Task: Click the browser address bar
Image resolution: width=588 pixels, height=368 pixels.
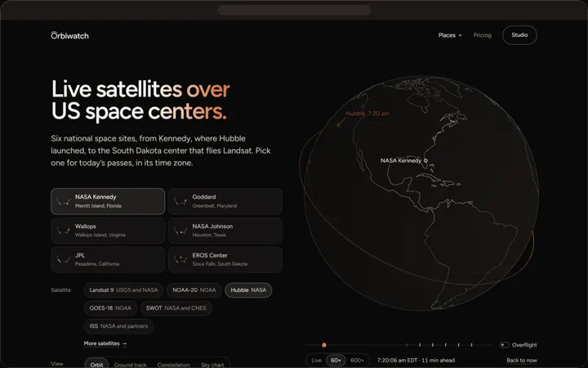Action: click(x=294, y=10)
